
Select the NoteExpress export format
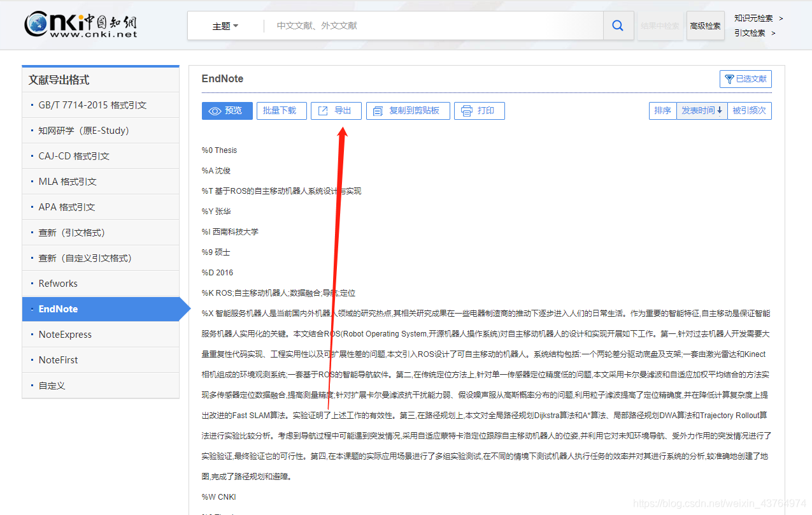[101, 335]
